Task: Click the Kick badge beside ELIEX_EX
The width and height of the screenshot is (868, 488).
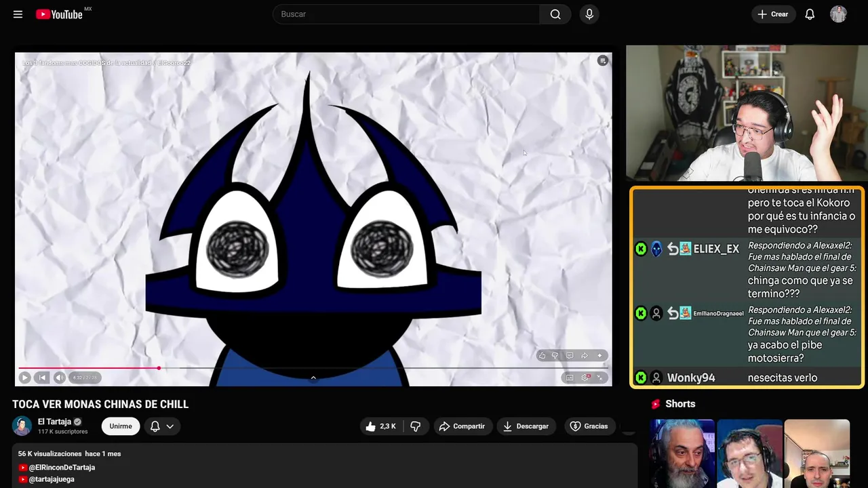Action: pyautogui.click(x=641, y=249)
